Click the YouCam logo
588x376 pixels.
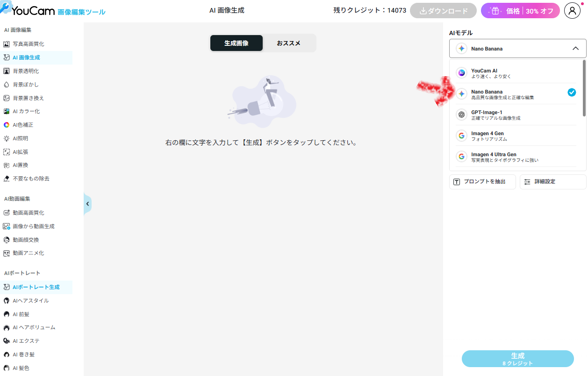click(53, 10)
